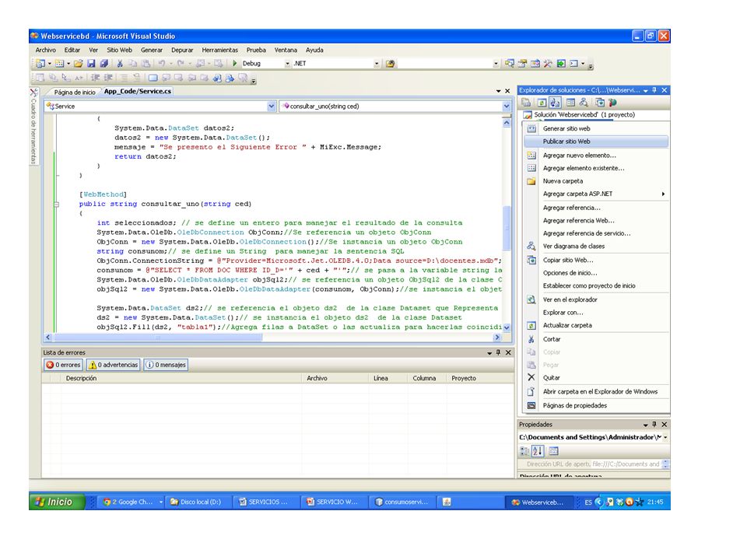The width and height of the screenshot is (747, 560).
Task: Click the Open File folder icon
Action: point(78,63)
